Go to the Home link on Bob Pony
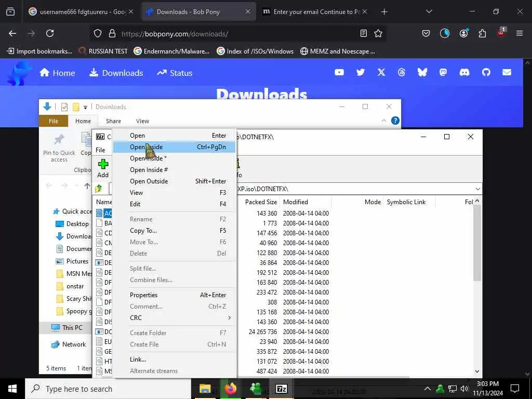The image size is (532, 399). click(57, 73)
